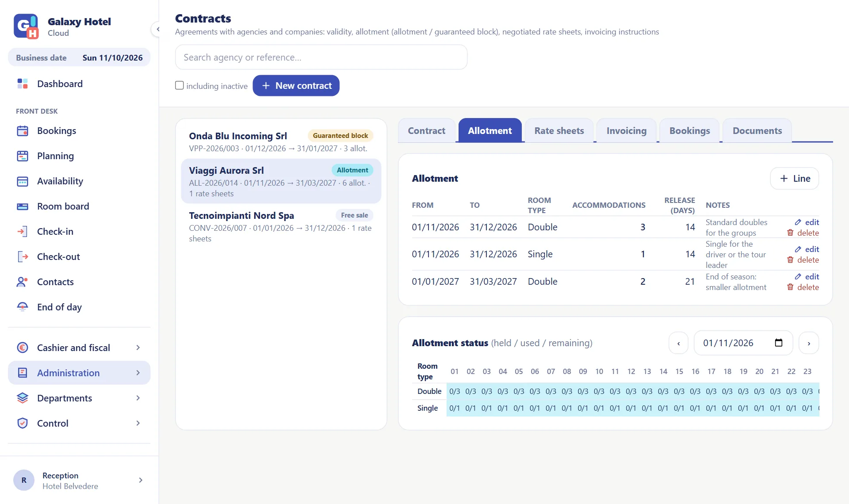Click the Search agency or reference field

click(321, 57)
